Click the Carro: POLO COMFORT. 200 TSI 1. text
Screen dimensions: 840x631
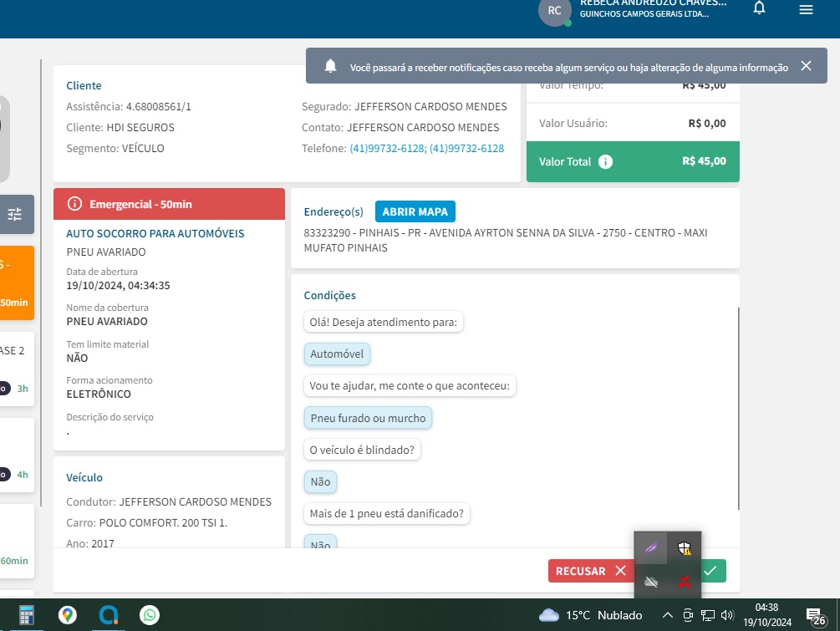coord(147,523)
